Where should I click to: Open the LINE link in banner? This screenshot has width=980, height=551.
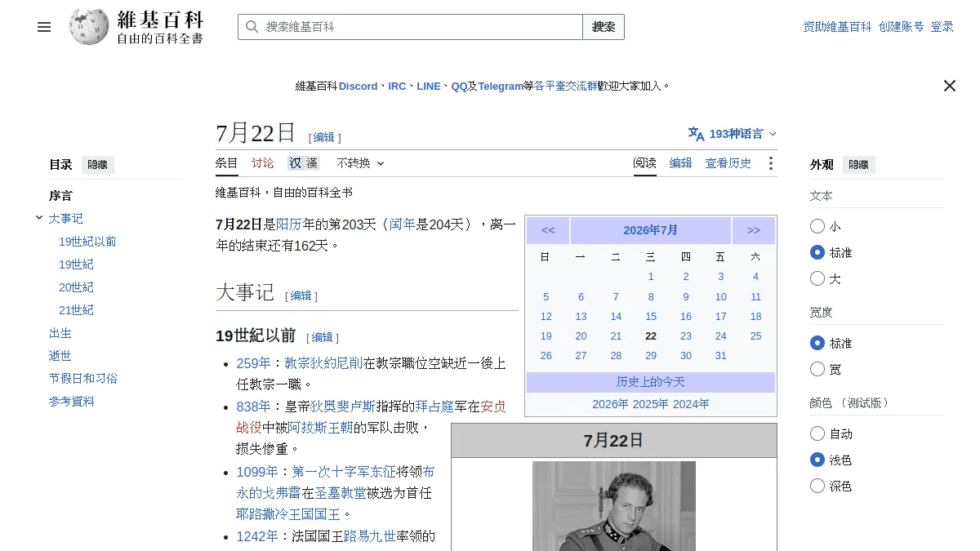[x=429, y=86]
